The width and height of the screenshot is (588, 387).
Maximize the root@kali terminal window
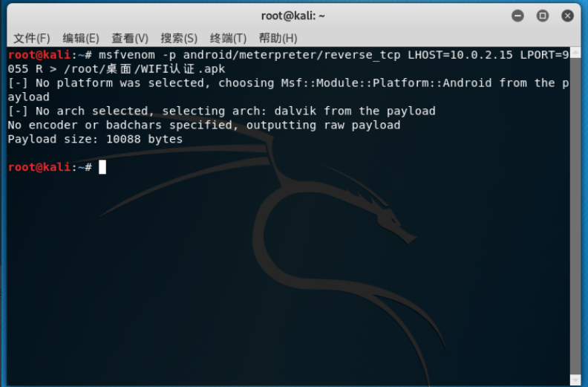[542, 16]
